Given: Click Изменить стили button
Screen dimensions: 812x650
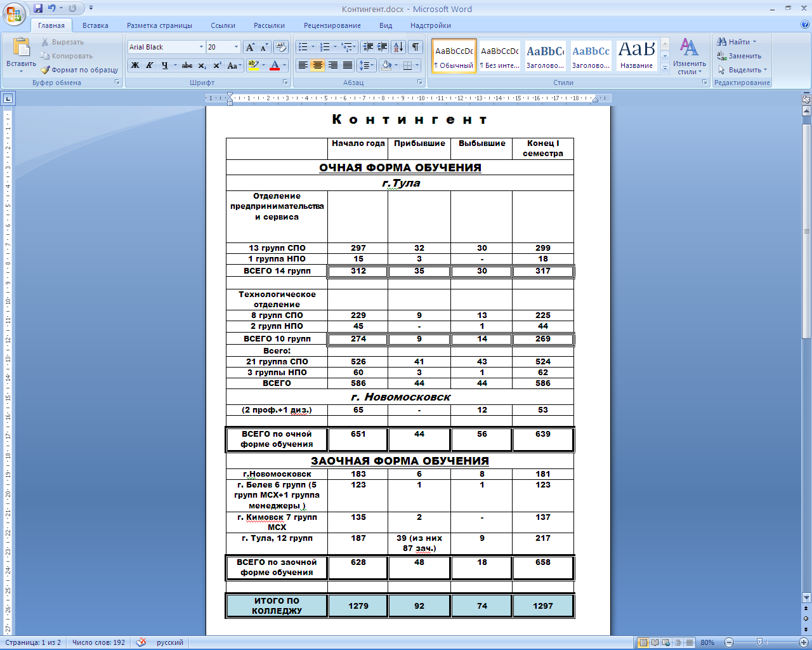Looking at the screenshot, I should [690, 56].
